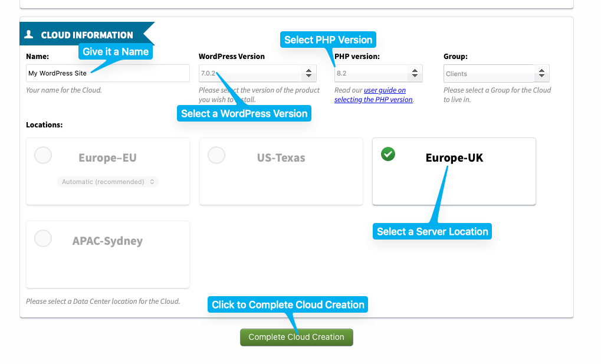Click the APAC-Sydney location card title
Image resolution: width=601 pixels, height=364 pixels.
[108, 241]
